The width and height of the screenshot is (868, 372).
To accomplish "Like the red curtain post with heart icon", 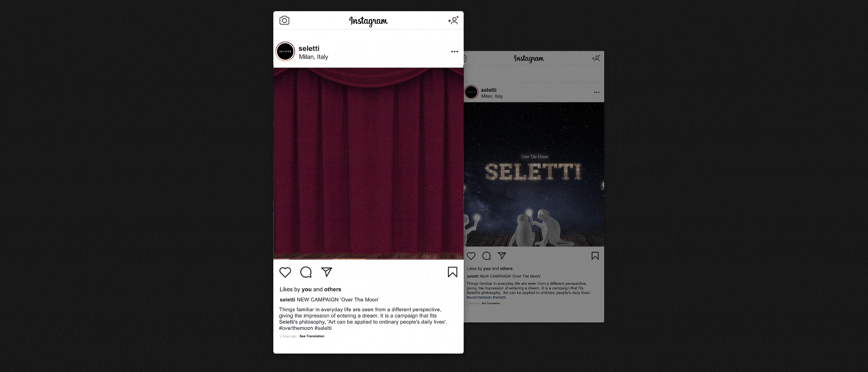I will pos(285,272).
